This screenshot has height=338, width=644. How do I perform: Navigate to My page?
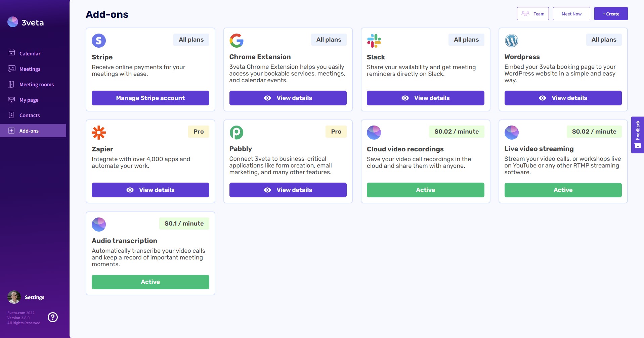tap(33, 100)
